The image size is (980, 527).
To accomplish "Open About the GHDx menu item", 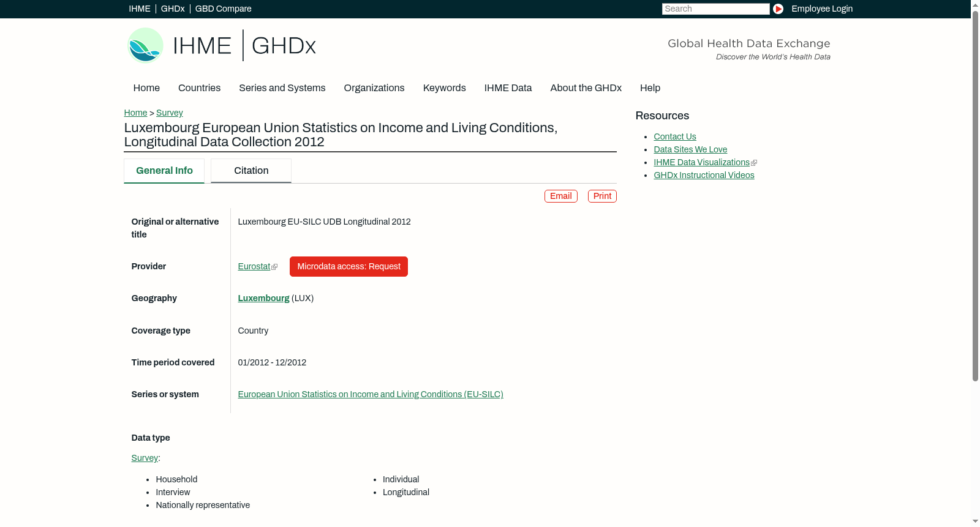I will (x=586, y=88).
